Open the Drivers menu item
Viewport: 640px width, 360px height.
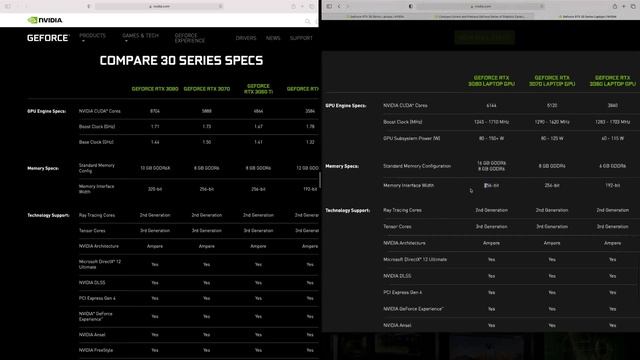pos(246,38)
